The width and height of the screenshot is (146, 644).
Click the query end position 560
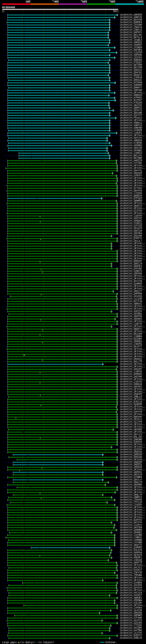pyautogui.click(x=115, y=11)
